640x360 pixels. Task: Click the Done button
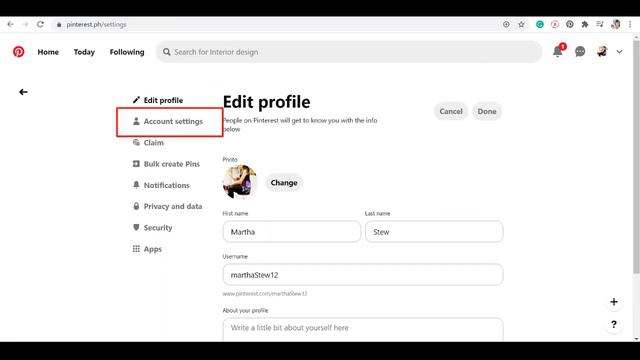[x=487, y=111]
